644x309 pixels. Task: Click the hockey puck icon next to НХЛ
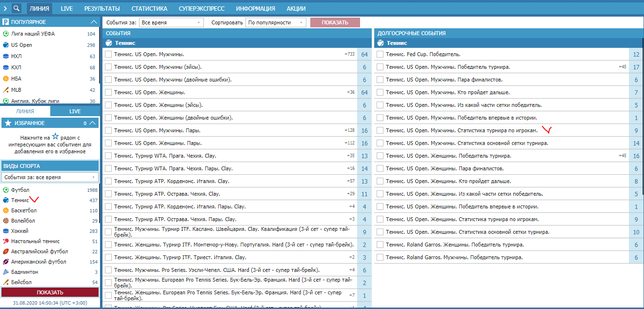(6, 56)
